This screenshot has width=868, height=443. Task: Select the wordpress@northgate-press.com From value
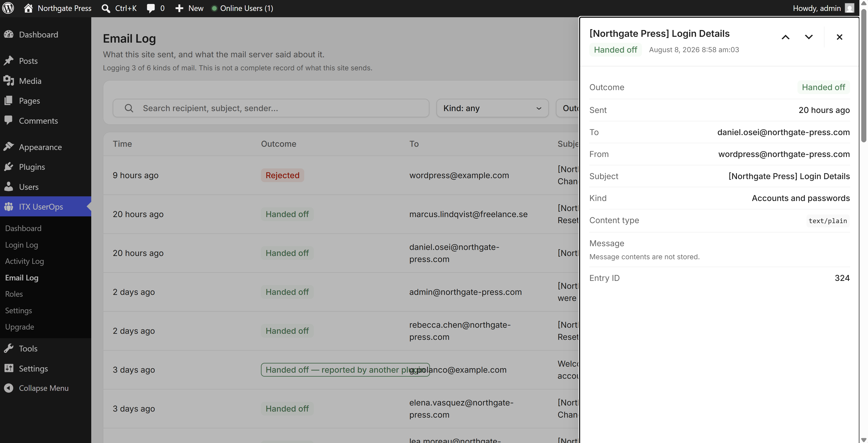tap(784, 154)
